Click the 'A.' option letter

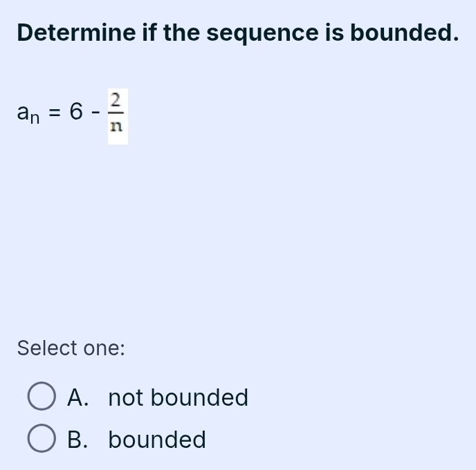coord(77,398)
